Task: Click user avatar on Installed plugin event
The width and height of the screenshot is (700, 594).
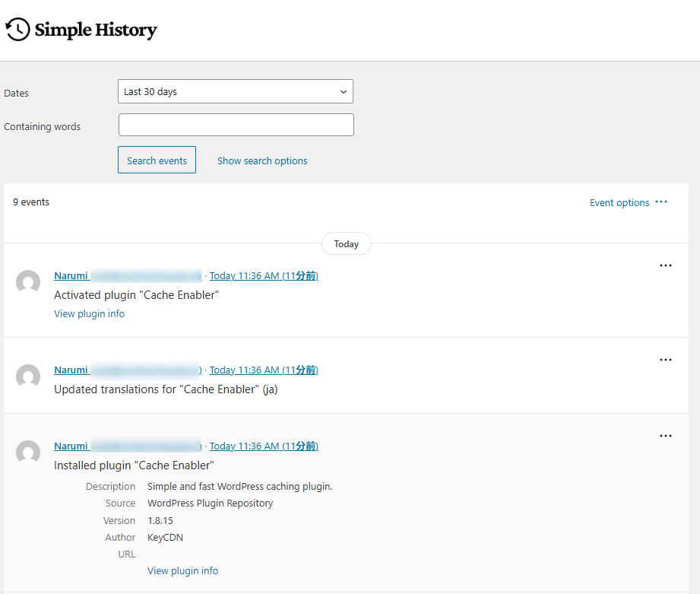Action: (28, 453)
